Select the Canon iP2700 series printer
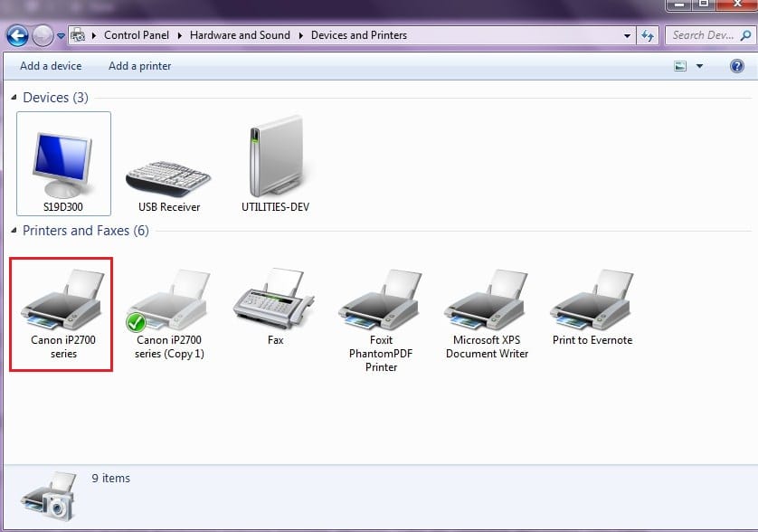This screenshot has width=758, height=532. point(62,314)
